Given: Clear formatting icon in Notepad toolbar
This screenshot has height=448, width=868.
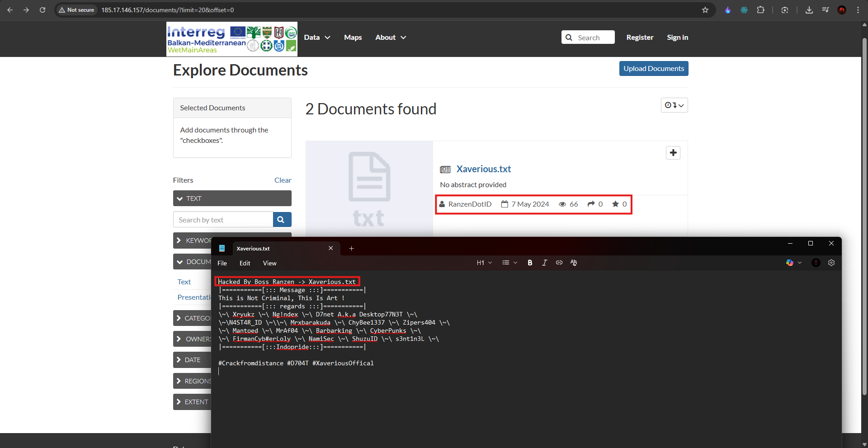Looking at the screenshot, I should (574, 263).
